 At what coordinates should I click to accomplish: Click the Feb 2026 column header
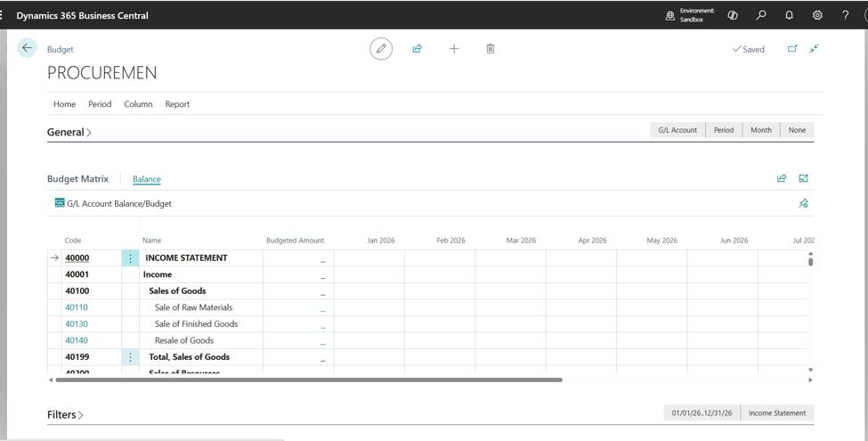click(450, 241)
